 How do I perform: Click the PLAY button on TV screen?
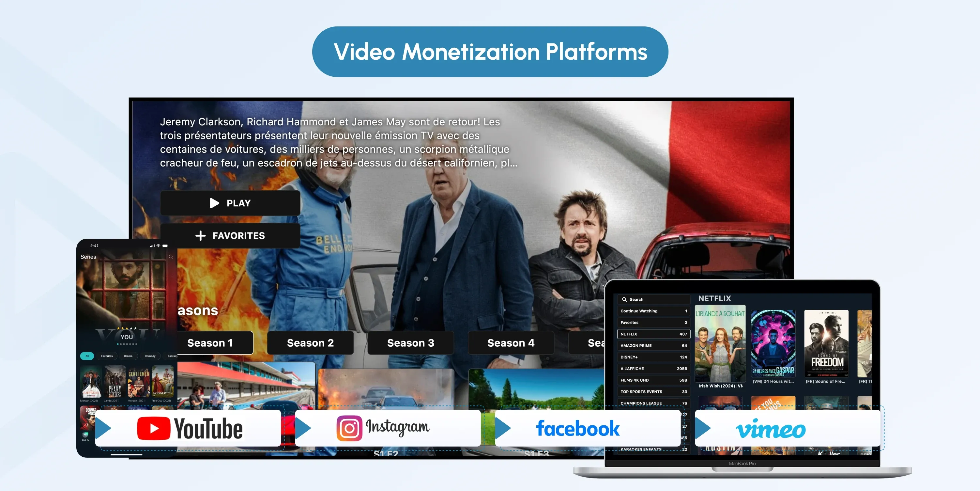[228, 202]
